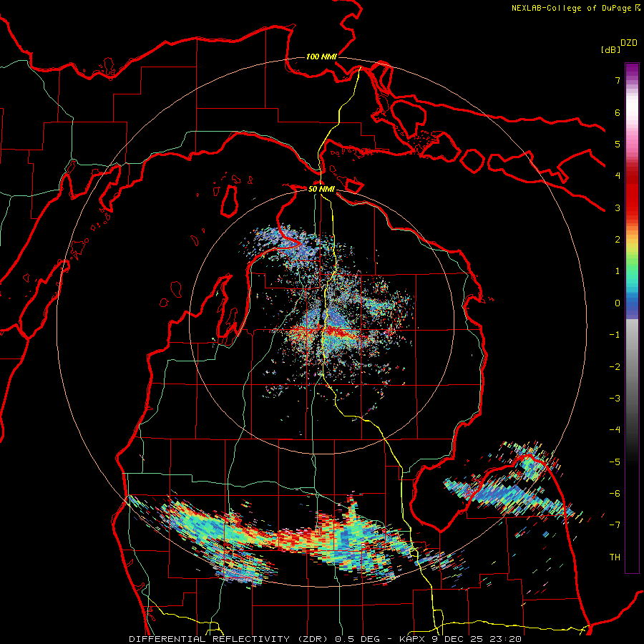Click the 6 value on the color scale
This screenshot has width=644, height=644.
pos(618,112)
